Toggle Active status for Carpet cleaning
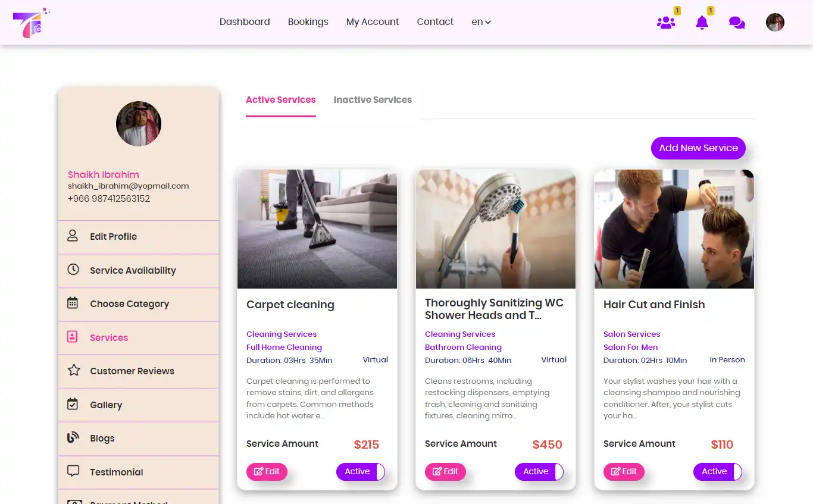The width and height of the screenshot is (813, 504). tap(361, 471)
